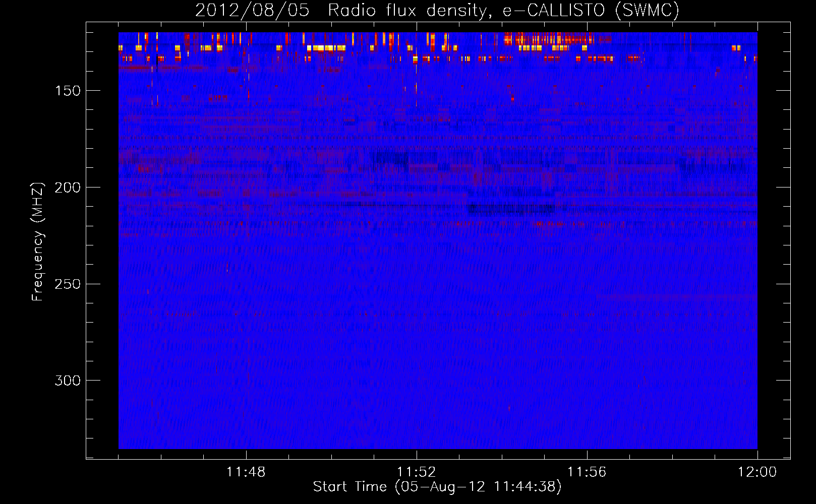The width and height of the screenshot is (816, 504).
Task: Click the 300 frequency tick label
Action: (x=68, y=381)
